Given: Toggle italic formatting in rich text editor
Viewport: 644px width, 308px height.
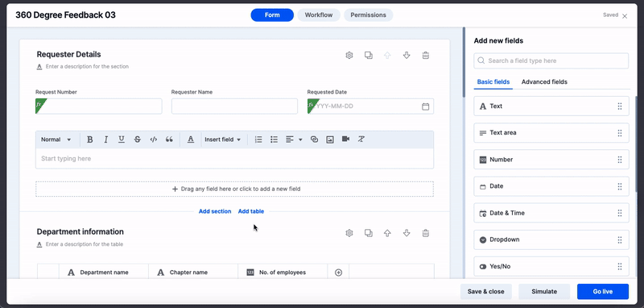Looking at the screenshot, I should [x=105, y=139].
